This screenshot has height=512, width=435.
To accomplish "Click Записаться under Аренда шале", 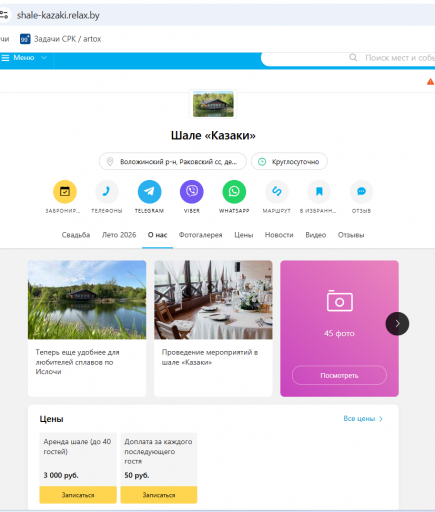I will pyautogui.click(x=78, y=495).
